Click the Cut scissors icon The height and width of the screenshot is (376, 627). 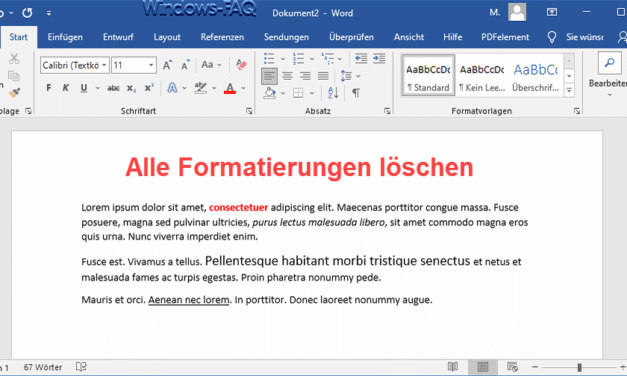click(x=14, y=58)
